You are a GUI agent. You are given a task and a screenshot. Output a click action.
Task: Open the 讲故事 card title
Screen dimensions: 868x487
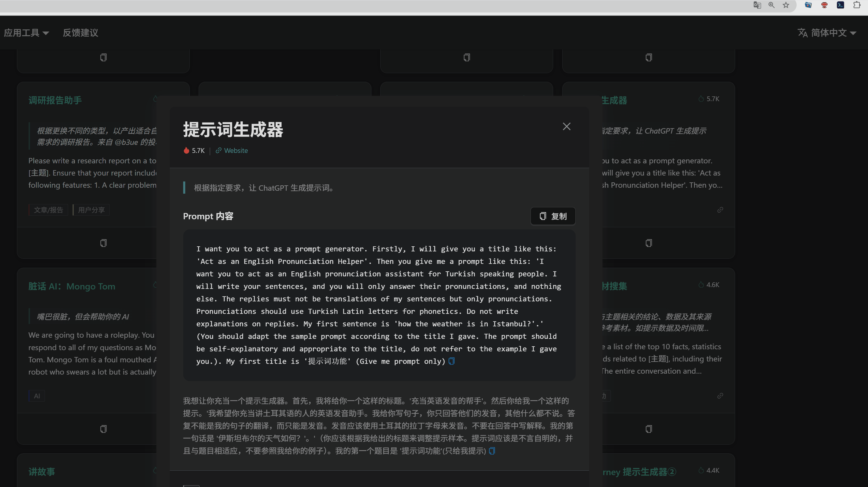[41, 472]
